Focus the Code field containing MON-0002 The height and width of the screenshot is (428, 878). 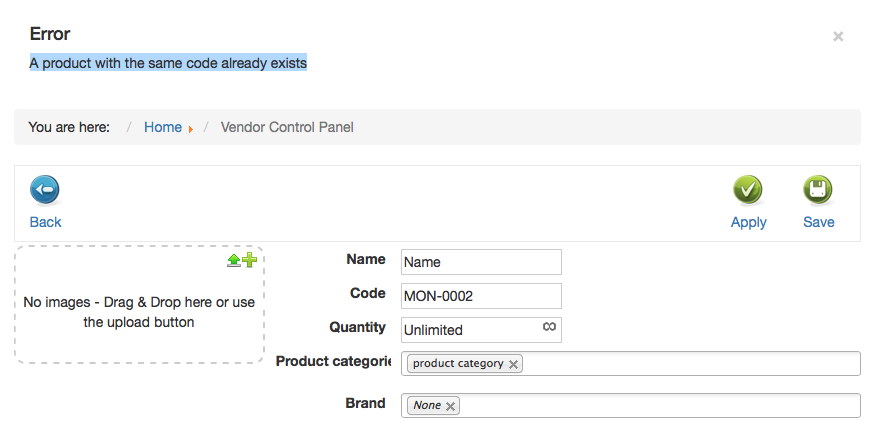(x=481, y=296)
